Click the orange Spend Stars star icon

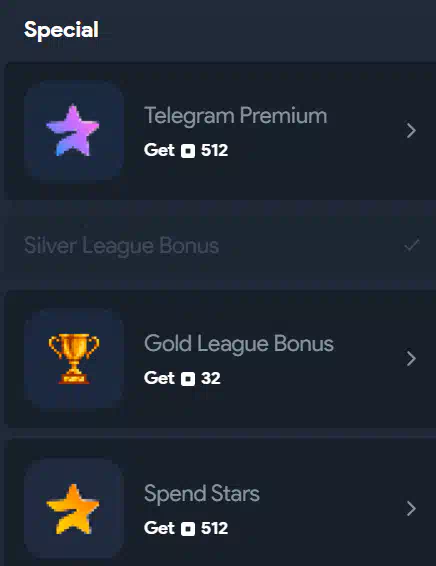73,509
